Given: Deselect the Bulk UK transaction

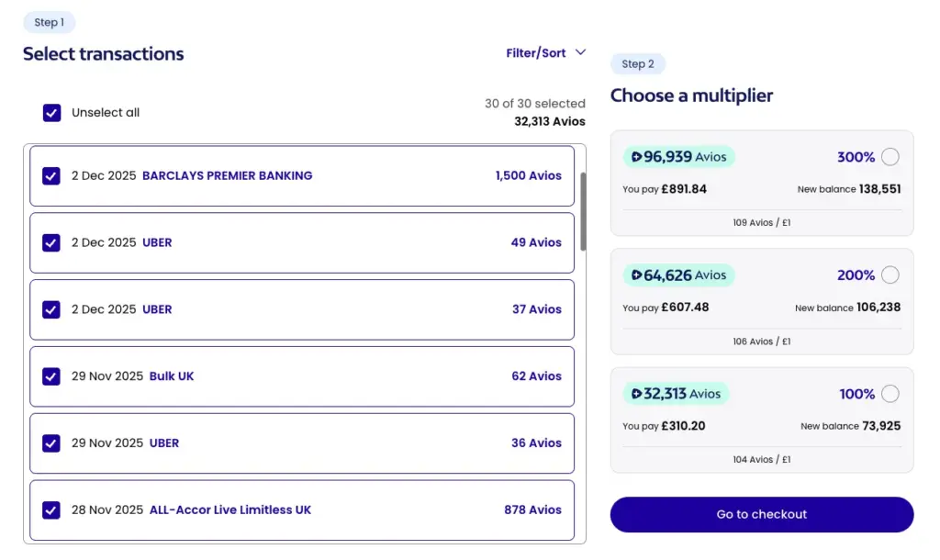Looking at the screenshot, I should point(52,376).
